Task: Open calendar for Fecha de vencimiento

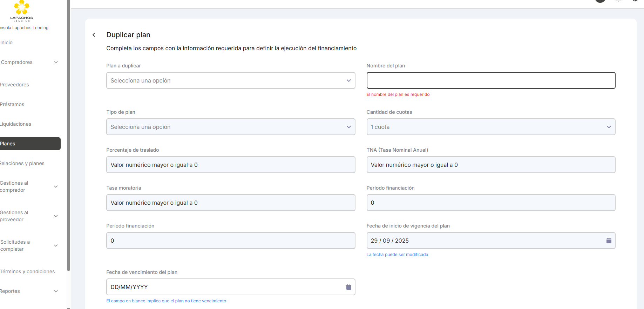Action: pyautogui.click(x=348, y=287)
